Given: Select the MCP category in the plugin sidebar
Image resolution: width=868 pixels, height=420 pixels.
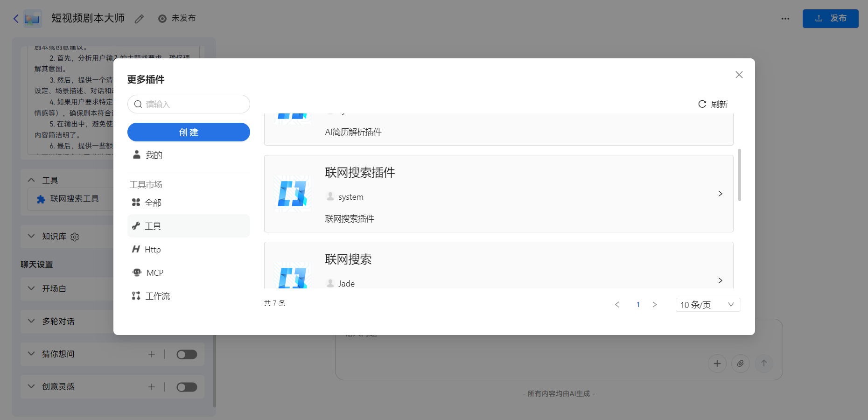Looking at the screenshot, I should pos(154,273).
